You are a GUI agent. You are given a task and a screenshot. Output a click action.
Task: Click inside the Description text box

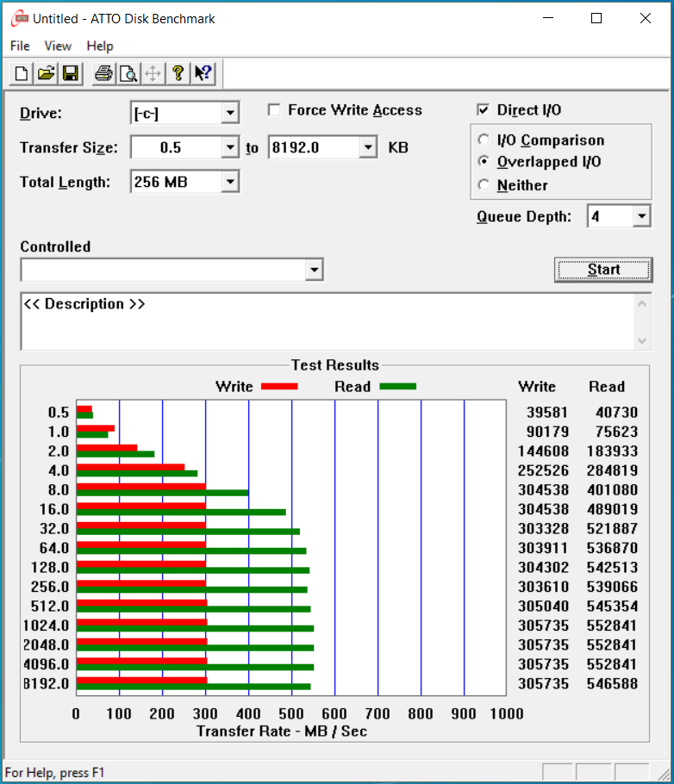pyautogui.click(x=328, y=321)
